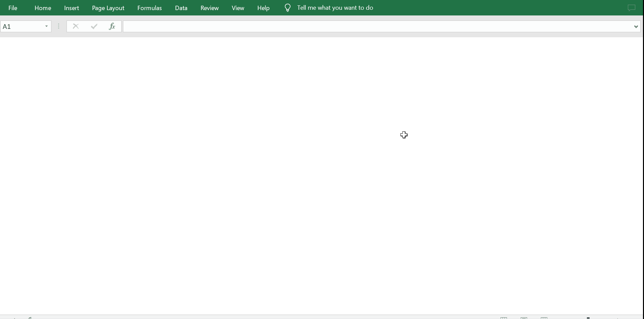Screen dimensions: 644x319
Task: Open the Insert ribbon tab
Action: 72,8
